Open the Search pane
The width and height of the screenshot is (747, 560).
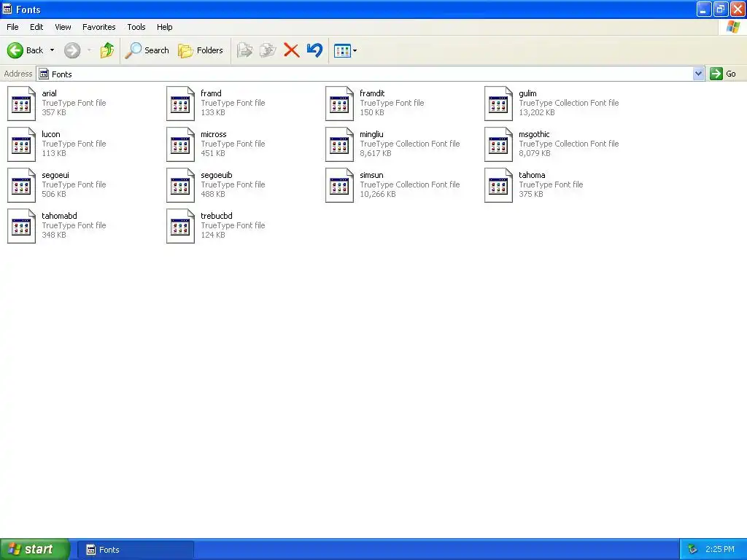[147, 50]
